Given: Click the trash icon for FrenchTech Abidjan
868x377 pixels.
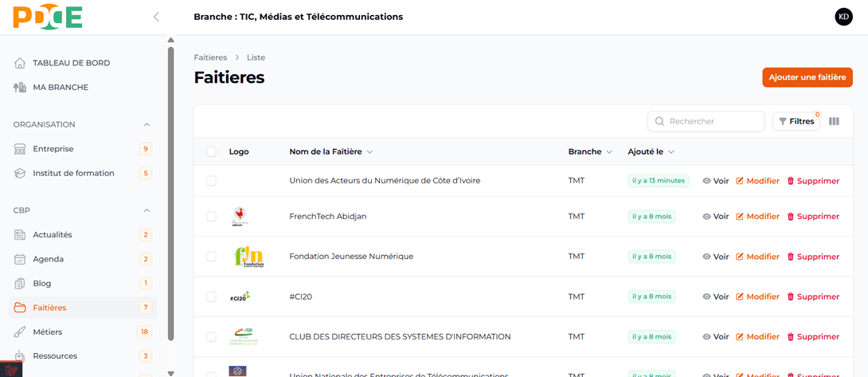Looking at the screenshot, I should point(791,217).
